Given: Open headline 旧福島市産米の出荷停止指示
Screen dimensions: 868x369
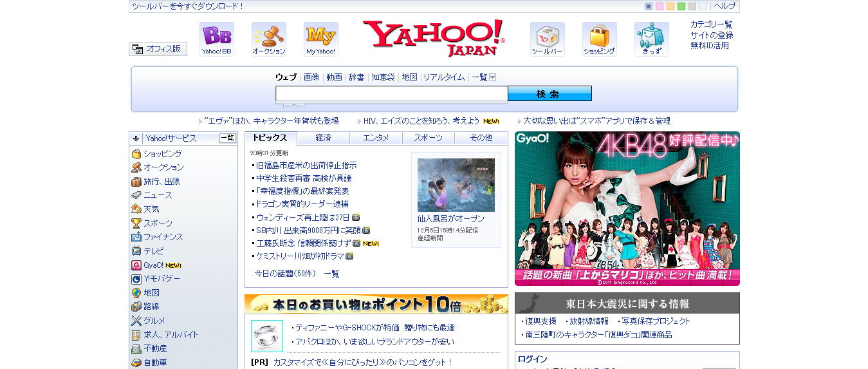Looking at the screenshot, I should [306, 166].
